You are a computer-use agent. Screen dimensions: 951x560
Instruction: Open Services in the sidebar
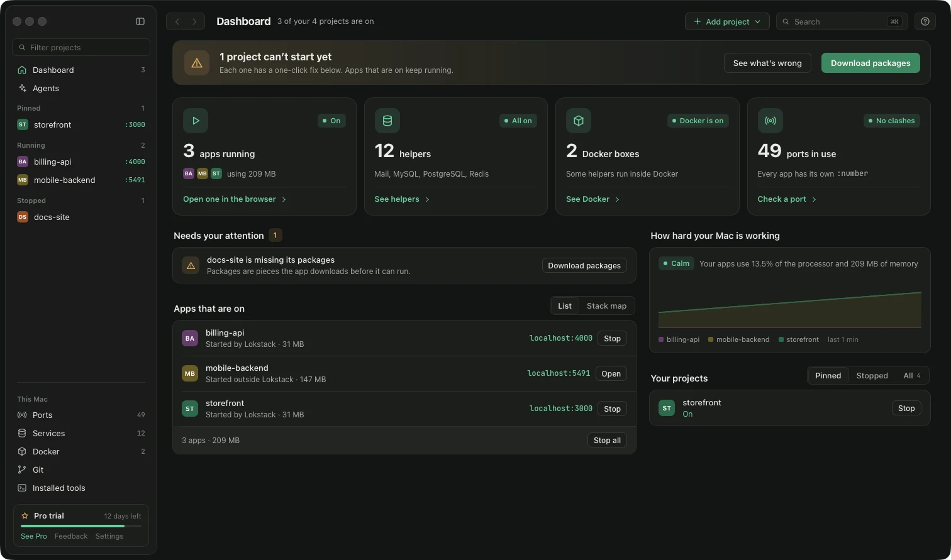(81, 433)
